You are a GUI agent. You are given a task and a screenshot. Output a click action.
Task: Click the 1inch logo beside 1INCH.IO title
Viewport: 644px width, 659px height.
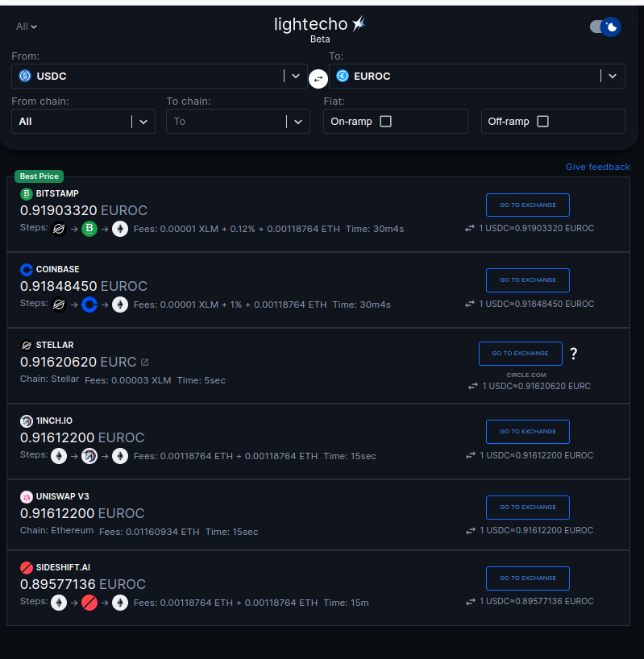(x=27, y=421)
